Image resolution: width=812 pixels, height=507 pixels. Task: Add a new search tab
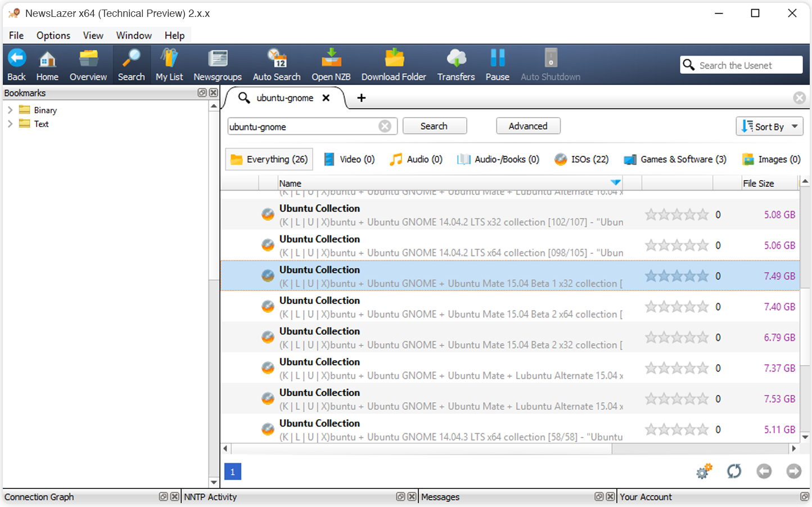coord(362,98)
